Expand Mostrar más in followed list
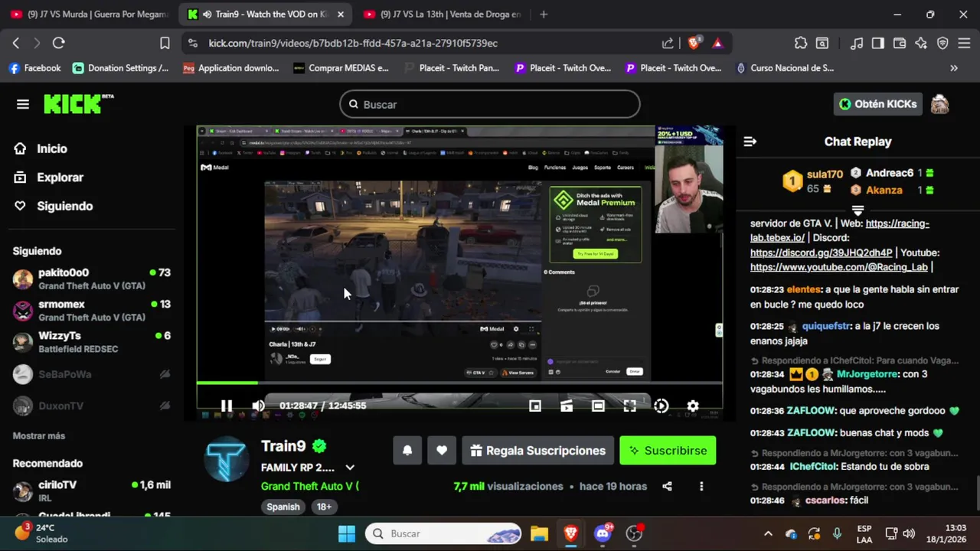Image resolution: width=980 pixels, height=551 pixels. [38, 435]
